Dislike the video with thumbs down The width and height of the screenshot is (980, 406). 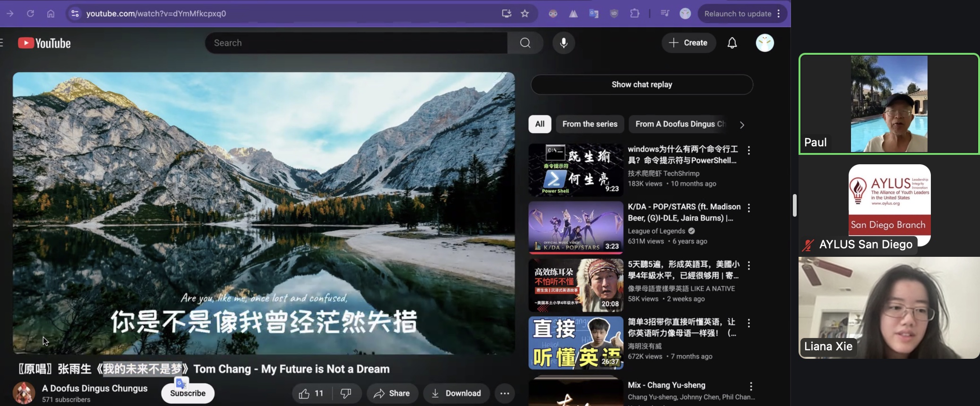click(x=346, y=393)
